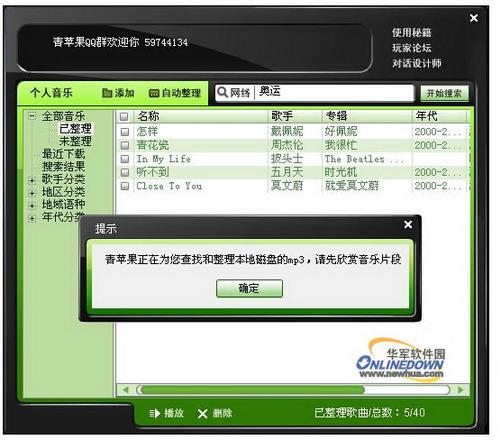Click the 添加 folder icon
Viewport: 500px width, 440px height.
107,93
